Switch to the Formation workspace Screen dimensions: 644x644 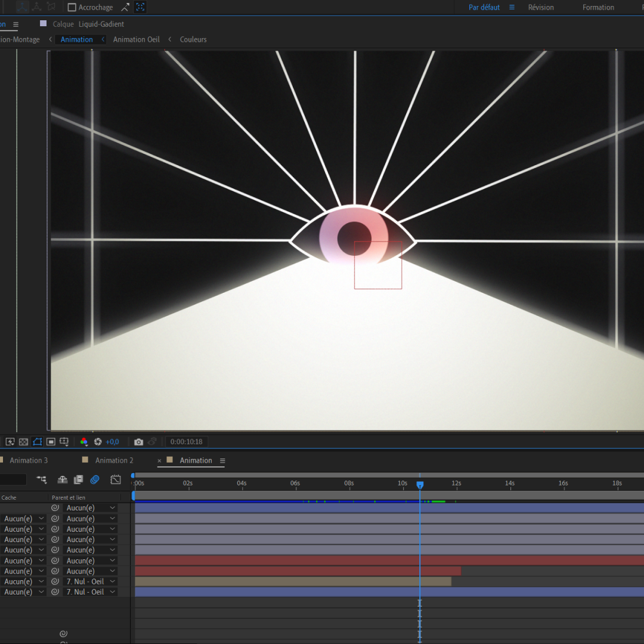(x=598, y=7)
